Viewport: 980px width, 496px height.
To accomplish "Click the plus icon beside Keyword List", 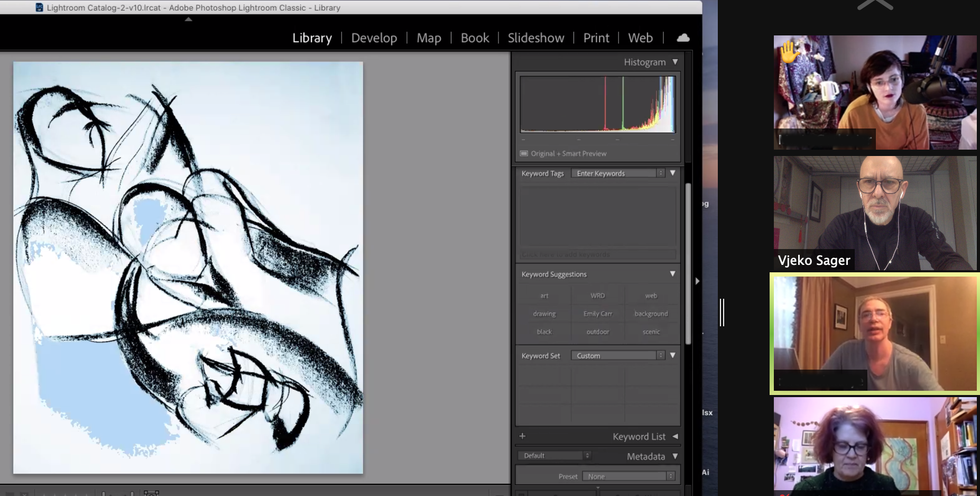I will point(522,436).
